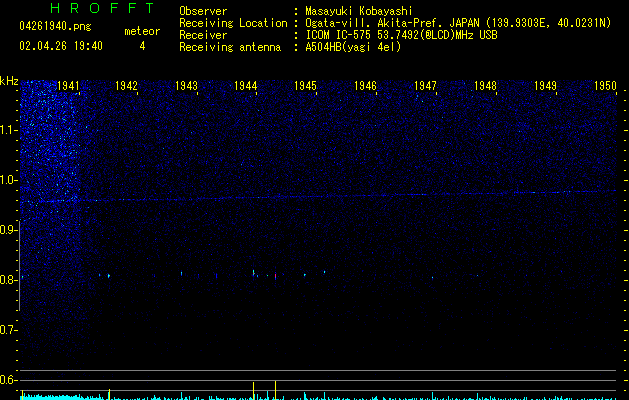Image resolution: width=629 pixels, height=400 pixels.
Task: Click the kHz axis unit label
Action: pos(9,81)
